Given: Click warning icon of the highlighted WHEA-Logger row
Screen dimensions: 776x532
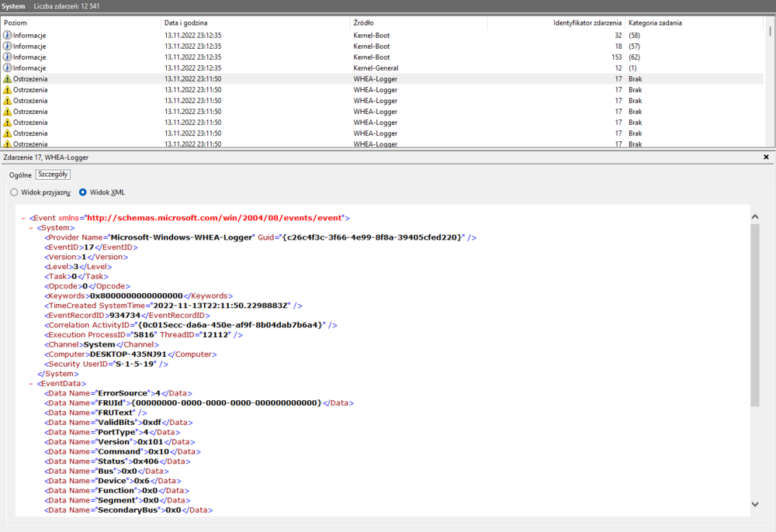Looking at the screenshot, I should click(8, 78).
